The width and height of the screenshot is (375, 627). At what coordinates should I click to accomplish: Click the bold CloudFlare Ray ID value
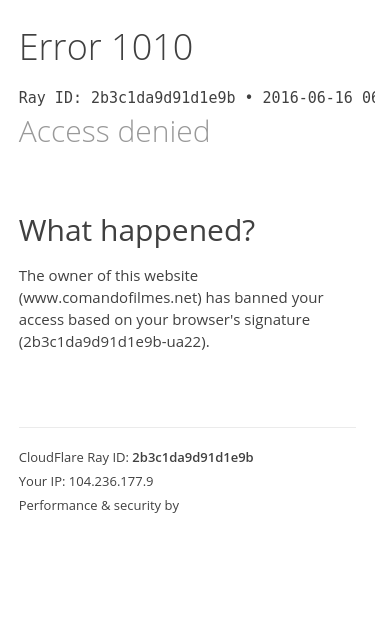[193, 457]
